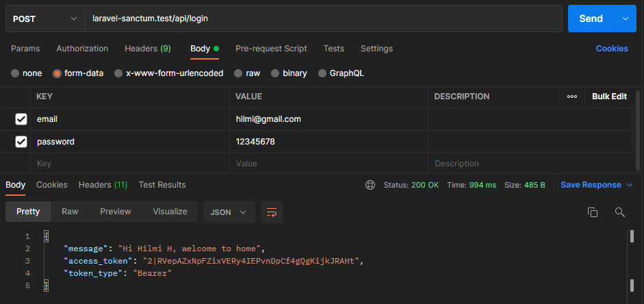
Task: Click the request URL input field
Action: tap(323, 18)
